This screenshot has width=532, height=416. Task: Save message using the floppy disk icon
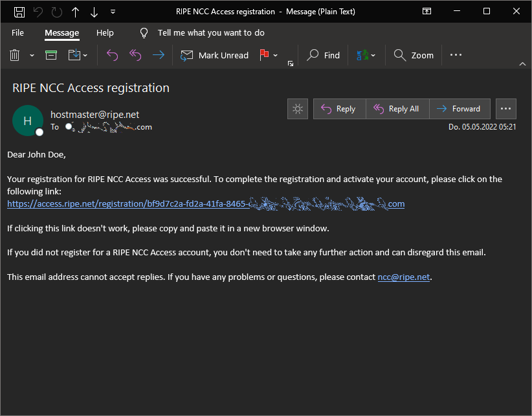click(x=19, y=12)
